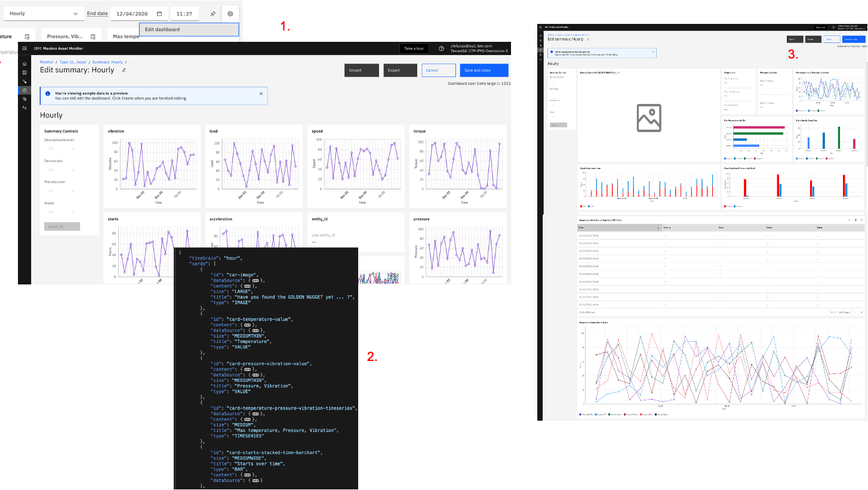The width and height of the screenshot is (868, 490).
Task: Click the vibration chart card
Action: (151, 166)
